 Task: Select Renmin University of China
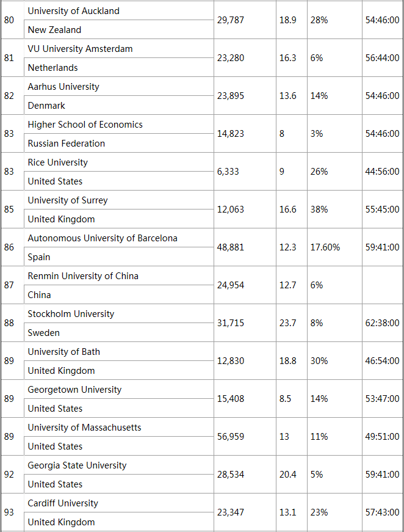point(83,276)
